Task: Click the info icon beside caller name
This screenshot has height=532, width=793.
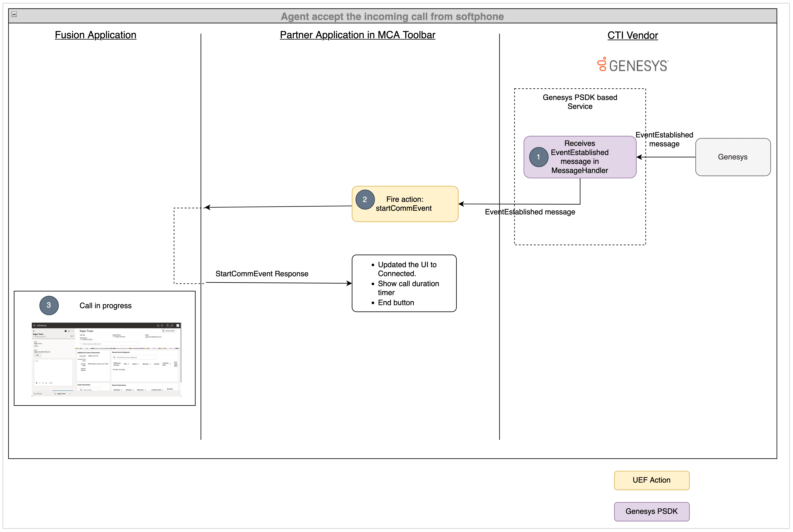Action: [66, 331]
